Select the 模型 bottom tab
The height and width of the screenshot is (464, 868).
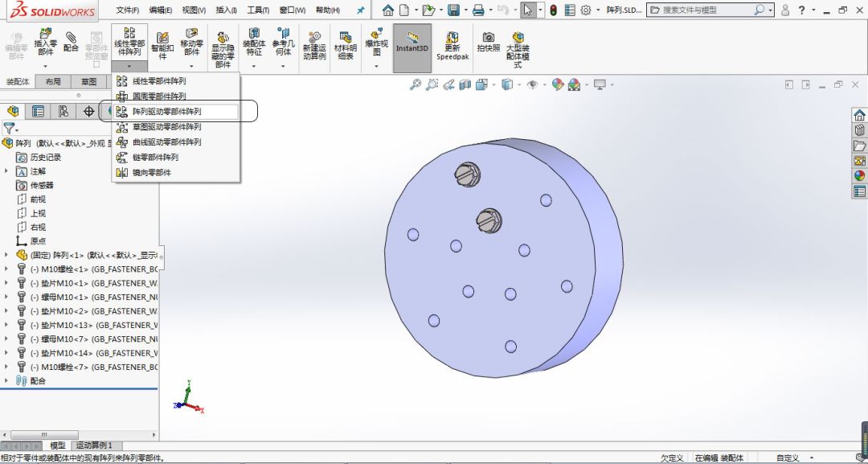[x=58, y=446]
